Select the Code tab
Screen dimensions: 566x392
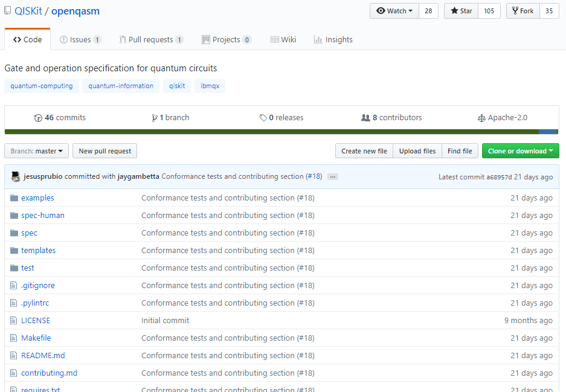tap(27, 40)
